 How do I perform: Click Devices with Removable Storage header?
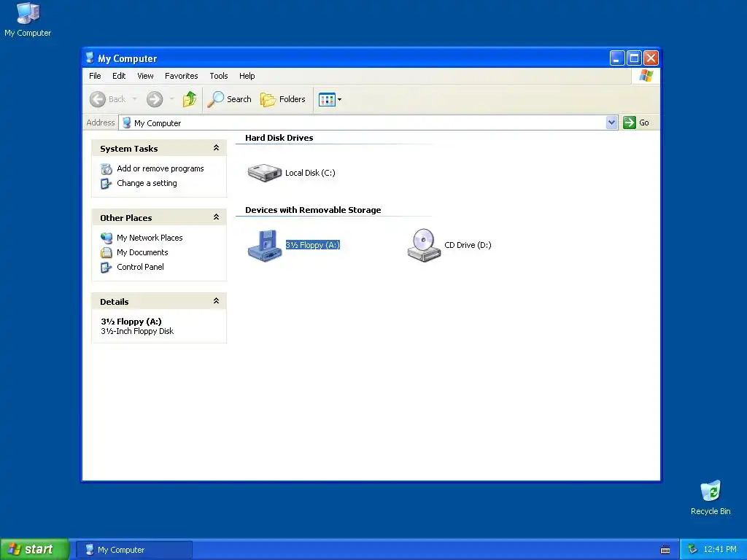tap(313, 210)
